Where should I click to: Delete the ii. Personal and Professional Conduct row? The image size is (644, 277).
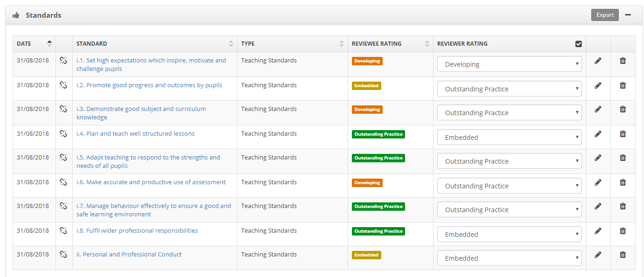pos(623,255)
